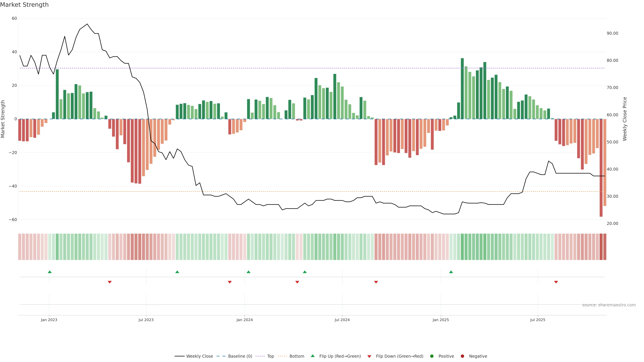Image resolution: width=644 pixels, height=362 pixels.
Task: Click the Flip Up triangle near Jan 2025
Action: (451, 272)
